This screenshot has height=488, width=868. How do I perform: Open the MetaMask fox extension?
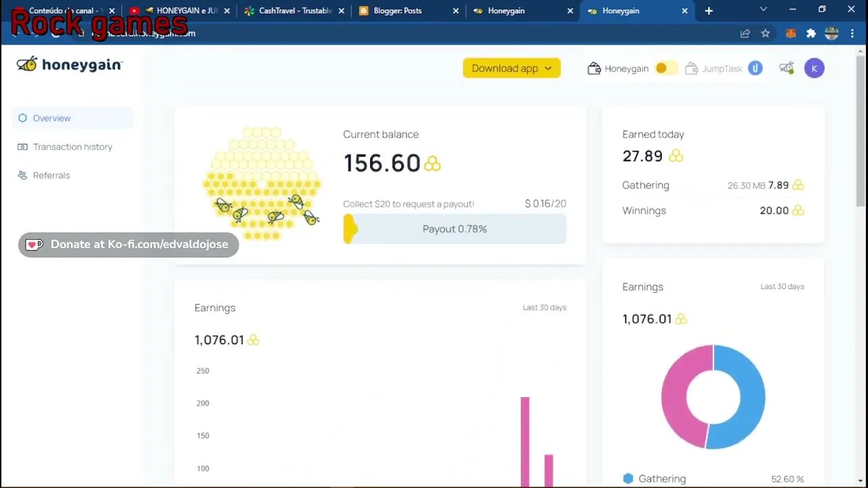coord(791,33)
